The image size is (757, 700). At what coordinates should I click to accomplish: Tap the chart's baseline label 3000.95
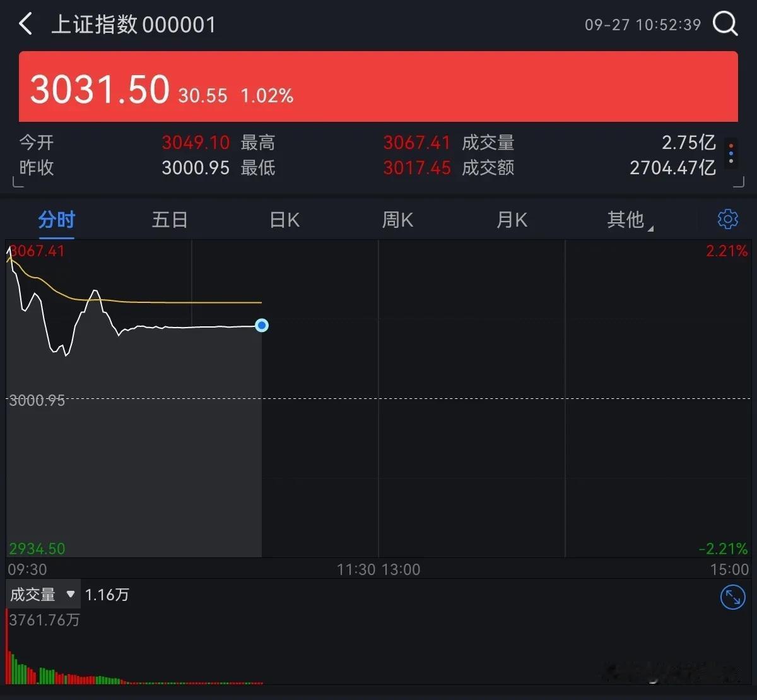(x=37, y=400)
